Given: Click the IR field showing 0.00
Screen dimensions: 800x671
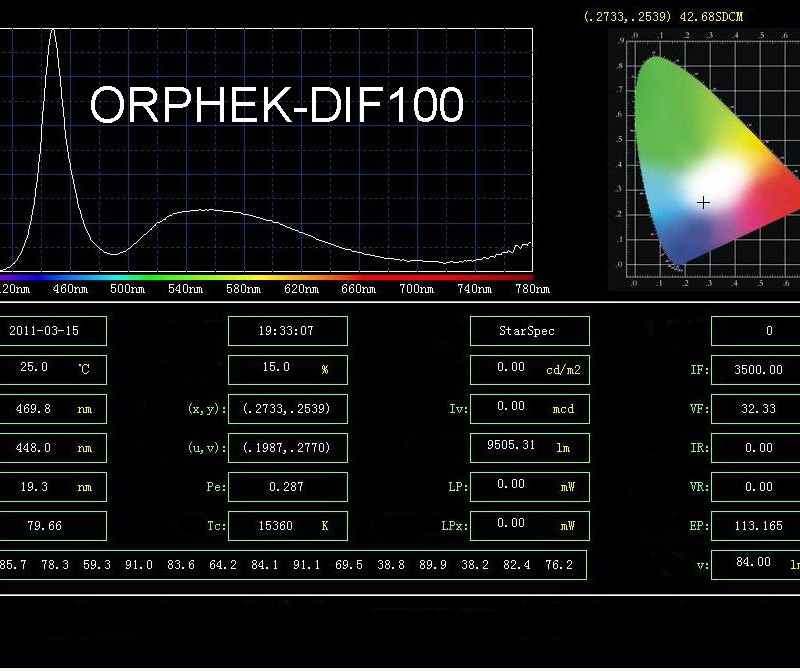Looking at the screenshot, I should [756, 448].
